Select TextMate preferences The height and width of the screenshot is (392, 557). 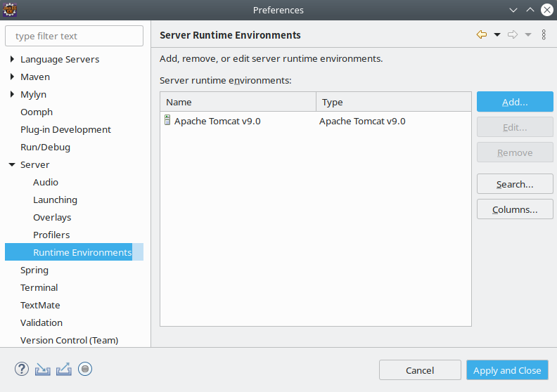[40, 305]
